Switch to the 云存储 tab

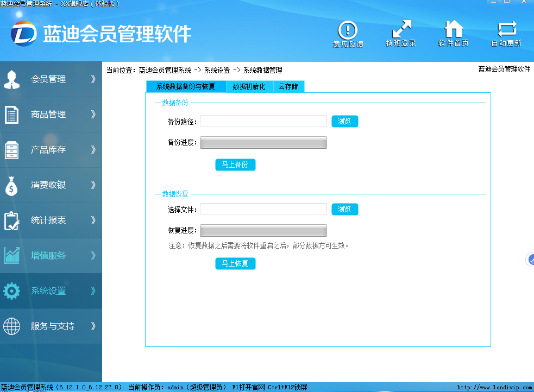click(288, 87)
